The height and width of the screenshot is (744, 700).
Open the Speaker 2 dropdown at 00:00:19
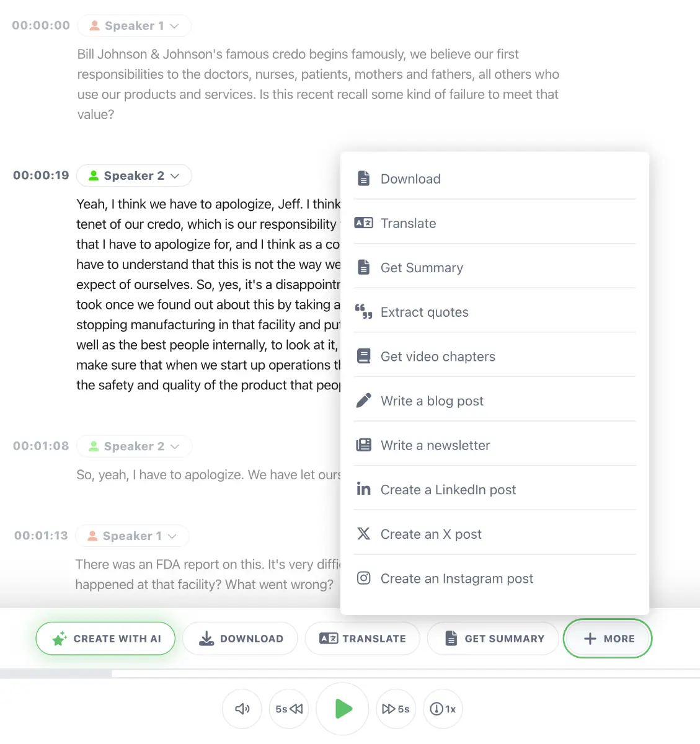click(135, 175)
